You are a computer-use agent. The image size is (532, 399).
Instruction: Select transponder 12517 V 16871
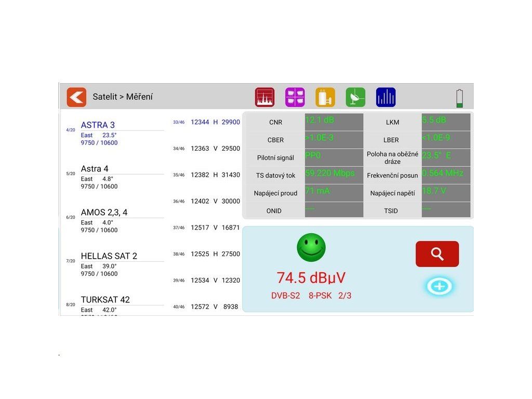[x=206, y=228]
